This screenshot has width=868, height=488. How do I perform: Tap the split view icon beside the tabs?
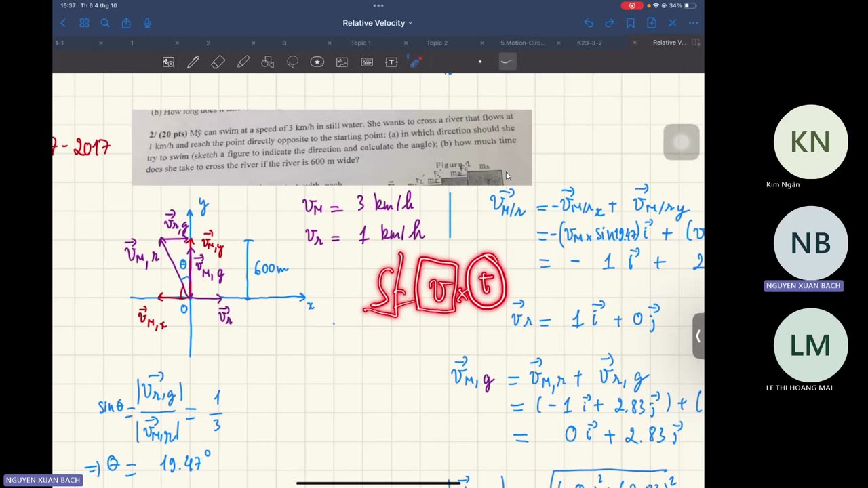pos(696,43)
